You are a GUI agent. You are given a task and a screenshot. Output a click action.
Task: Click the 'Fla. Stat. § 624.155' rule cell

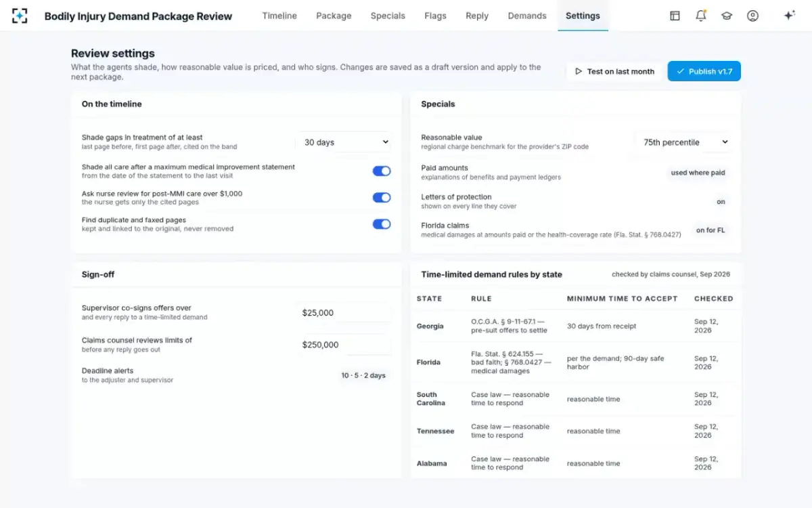point(511,362)
